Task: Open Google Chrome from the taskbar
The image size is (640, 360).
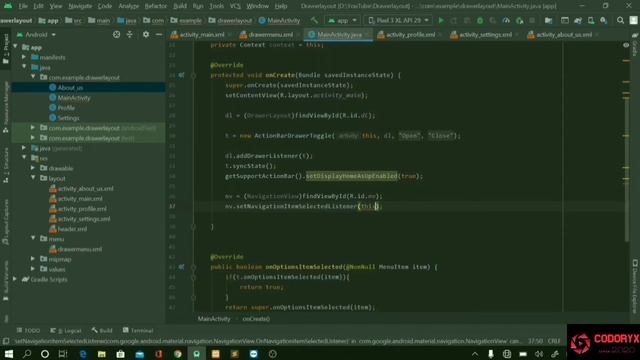Action: point(178,354)
